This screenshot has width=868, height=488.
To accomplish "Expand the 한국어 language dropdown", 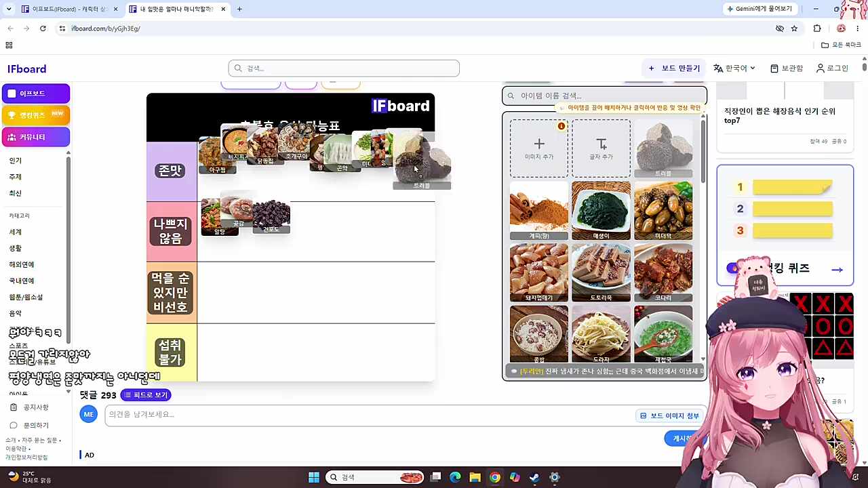I will pyautogui.click(x=734, y=68).
